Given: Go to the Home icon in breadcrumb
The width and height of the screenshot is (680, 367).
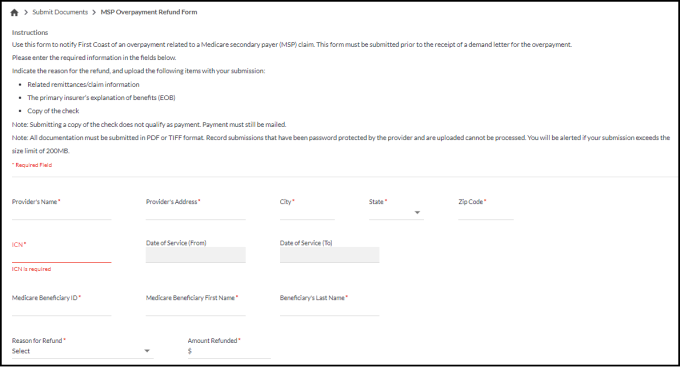Looking at the screenshot, I should [14, 13].
